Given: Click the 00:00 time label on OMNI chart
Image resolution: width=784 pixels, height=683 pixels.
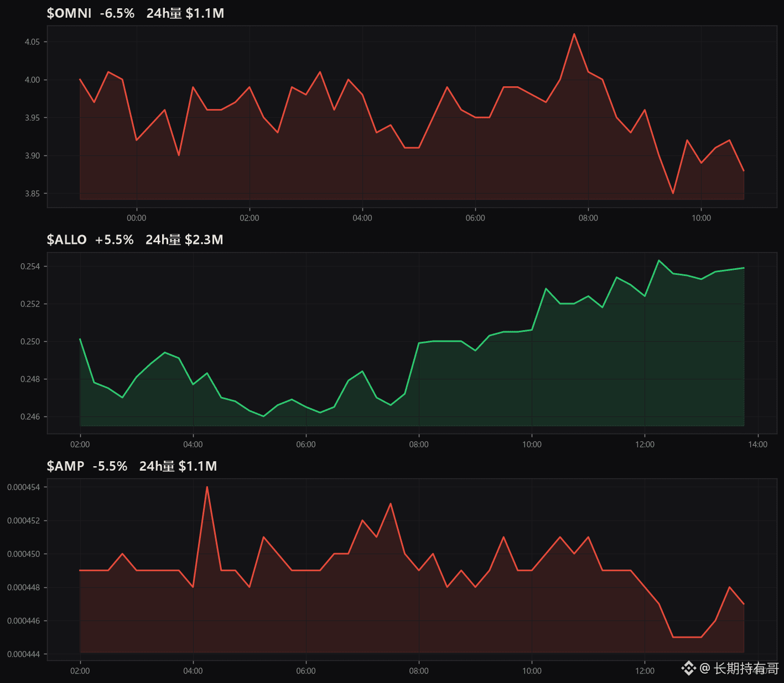Looking at the screenshot, I should [137, 218].
